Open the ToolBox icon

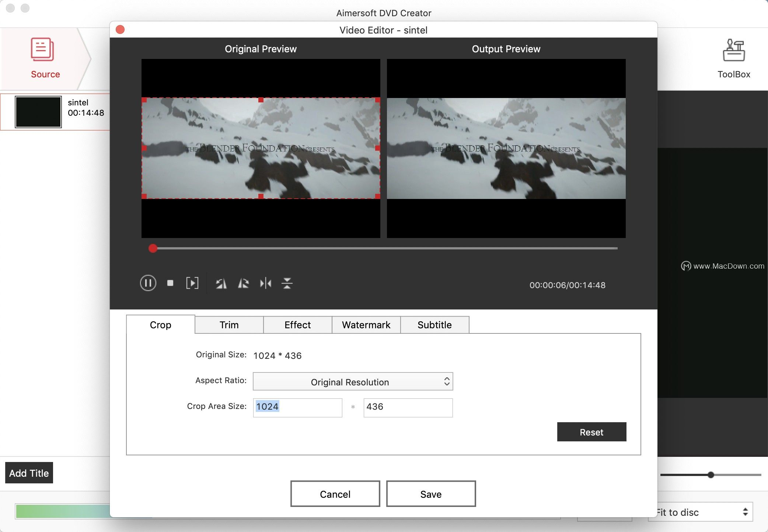click(733, 59)
